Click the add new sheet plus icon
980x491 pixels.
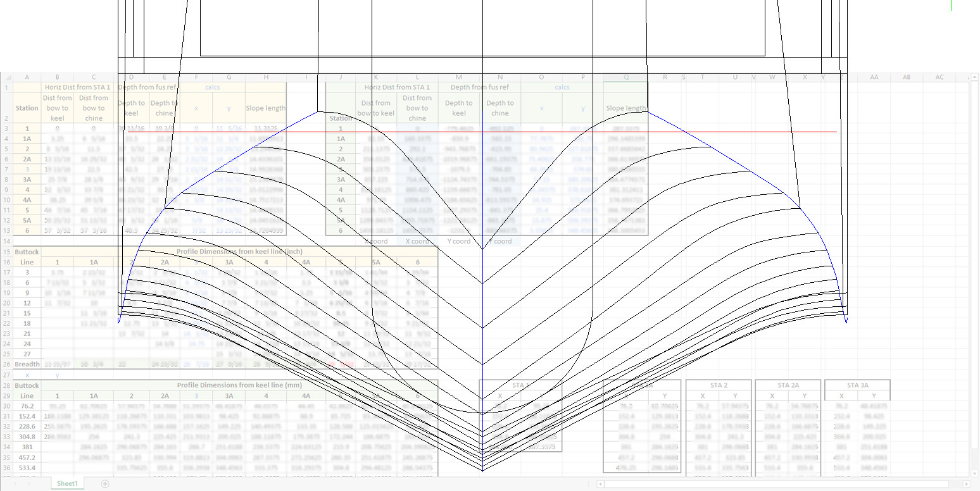(105, 484)
